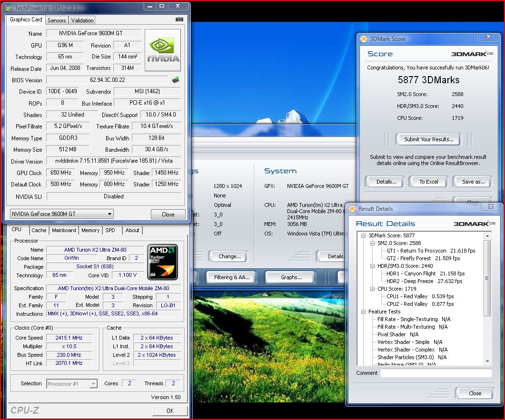Select CPU2 - Red Valley result

pyautogui.click(x=420, y=304)
